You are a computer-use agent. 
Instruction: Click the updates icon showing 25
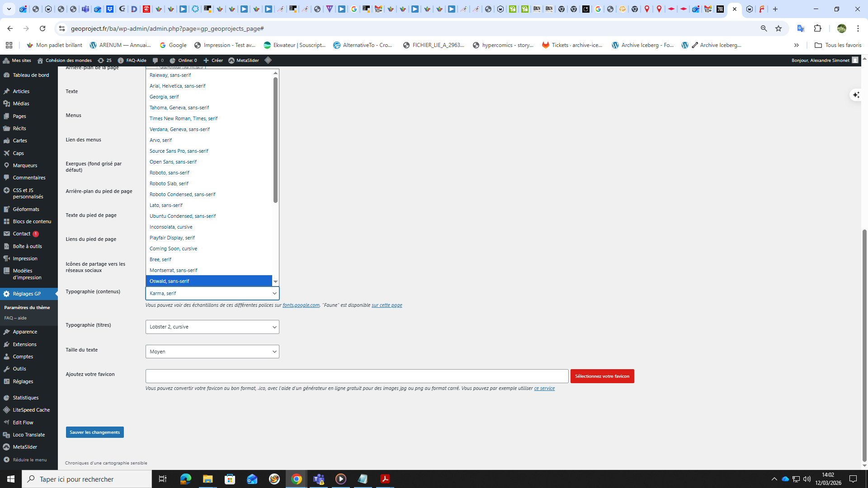pyautogui.click(x=101, y=61)
